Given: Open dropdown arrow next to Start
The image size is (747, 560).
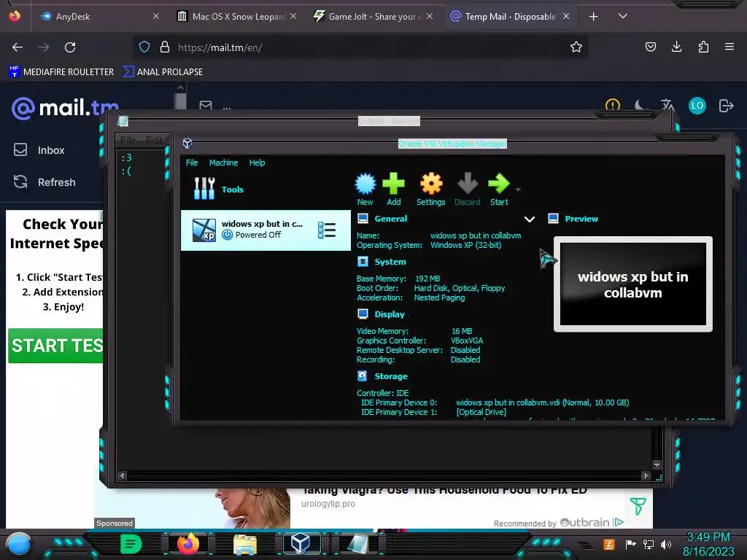Looking at the screenshot, I should [x=519, y=190].
